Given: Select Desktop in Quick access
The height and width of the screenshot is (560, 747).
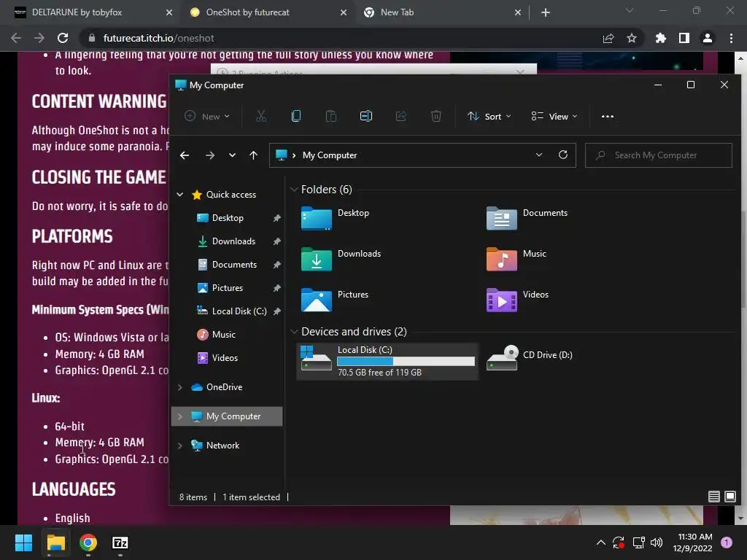Looking at the screenshot, I should coord(228,218).
